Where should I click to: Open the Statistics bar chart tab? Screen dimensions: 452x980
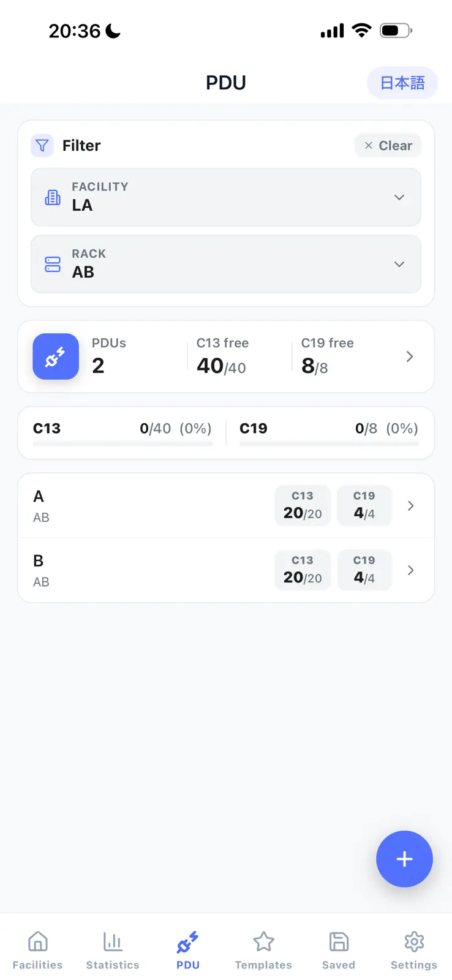coord(113,950)
